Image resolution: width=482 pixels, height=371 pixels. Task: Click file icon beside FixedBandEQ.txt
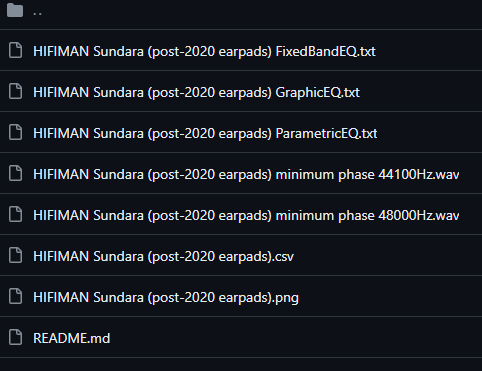click(15, 51)
